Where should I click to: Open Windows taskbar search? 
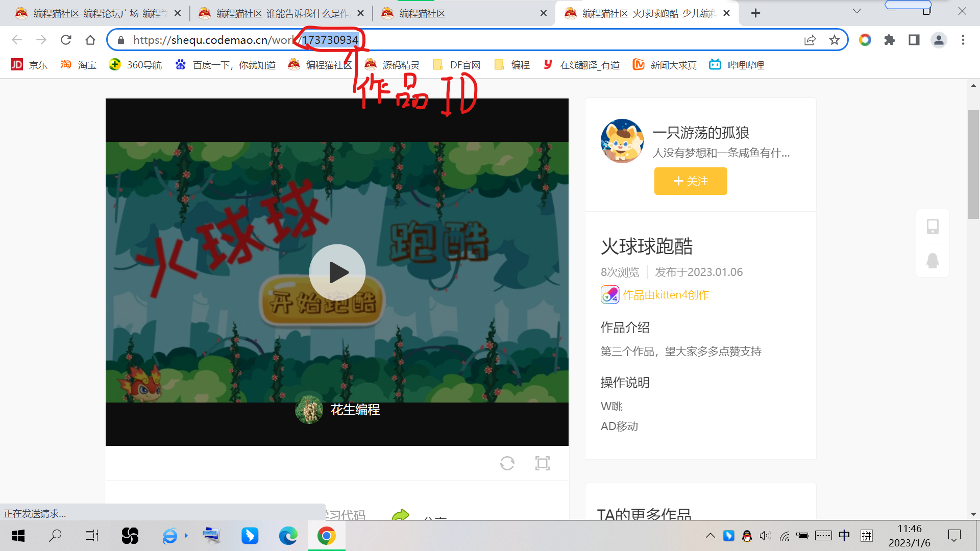pyautogui.click(x=55, y=536)
